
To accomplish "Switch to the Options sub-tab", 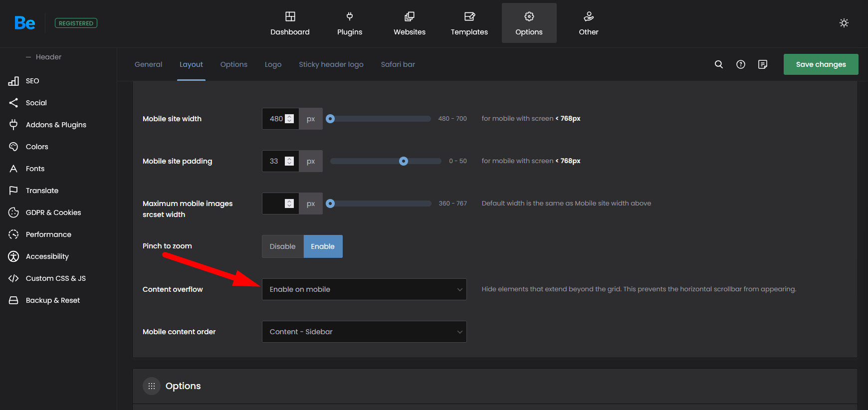I will point(234,64).
